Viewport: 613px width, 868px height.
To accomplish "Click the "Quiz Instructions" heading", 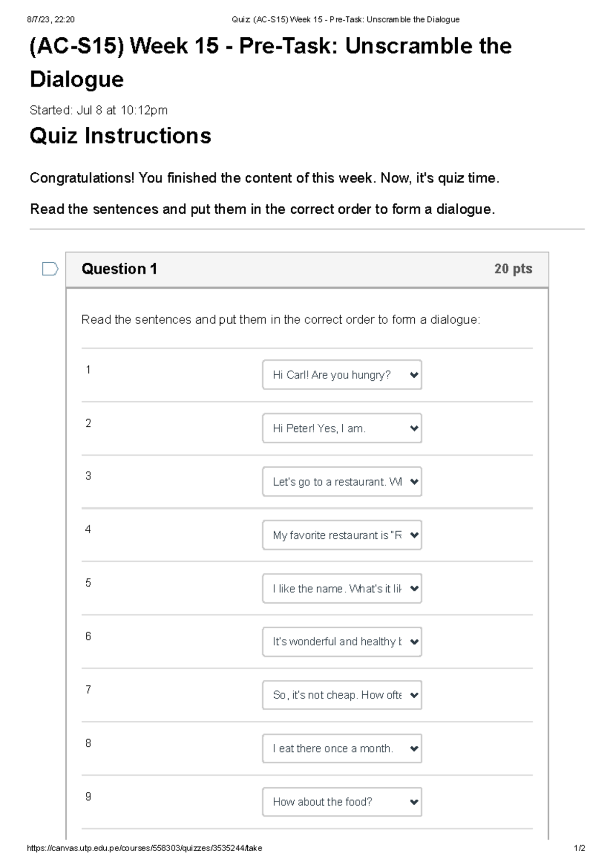I will 121,136.
